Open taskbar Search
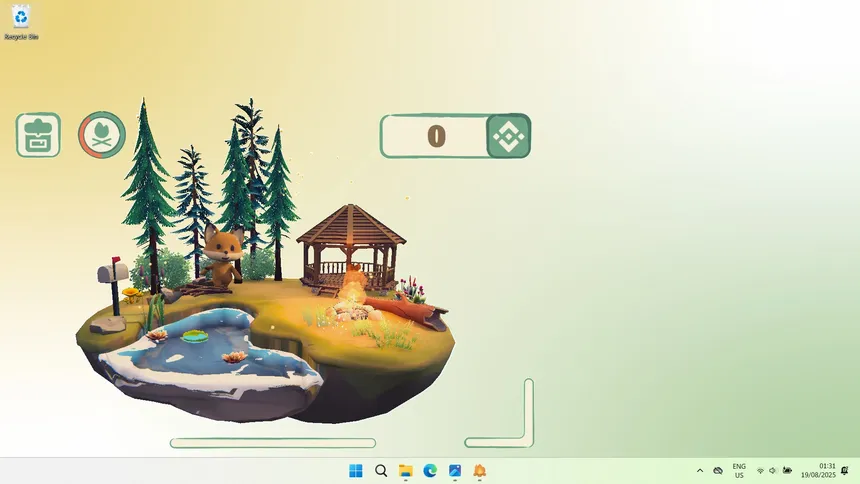This screenshot has width=860, height=484. click(x=381, y=471)
